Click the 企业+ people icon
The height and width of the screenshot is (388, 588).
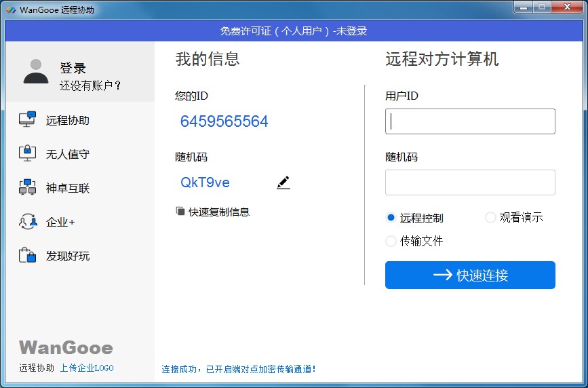(27, 222)
